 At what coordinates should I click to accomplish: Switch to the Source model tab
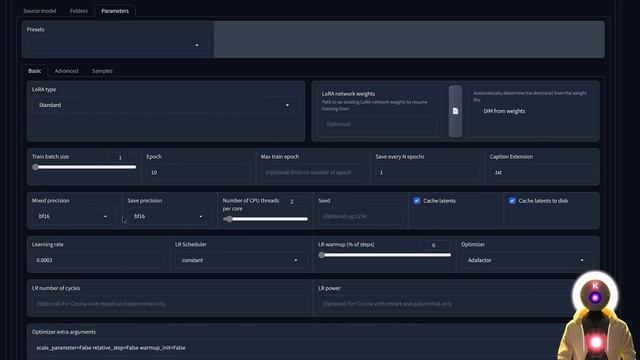coord(40,11)
